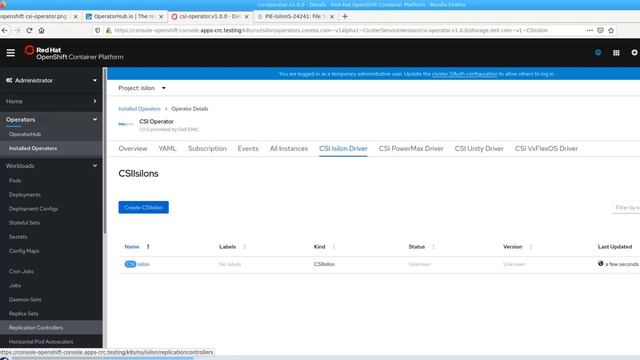Image resolution: width=640 pixels, height=360 pixels.
Task: Click the tracking protection shield icon
Action: coord(98,30)
